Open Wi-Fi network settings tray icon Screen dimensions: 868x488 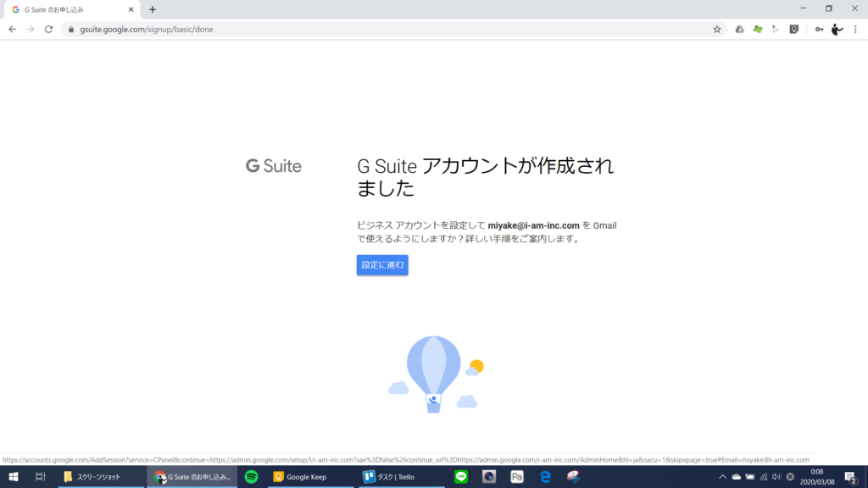[764, 477]
